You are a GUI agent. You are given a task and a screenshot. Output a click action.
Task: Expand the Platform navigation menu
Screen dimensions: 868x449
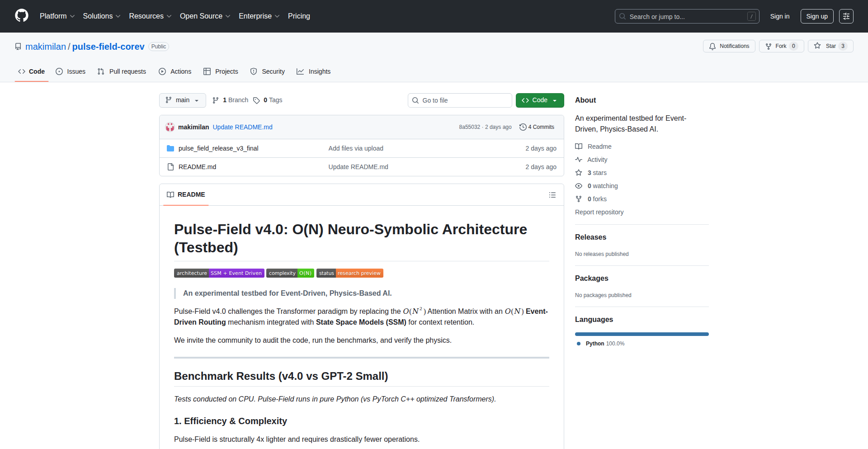pyautogui.click(x=57, y=16)
